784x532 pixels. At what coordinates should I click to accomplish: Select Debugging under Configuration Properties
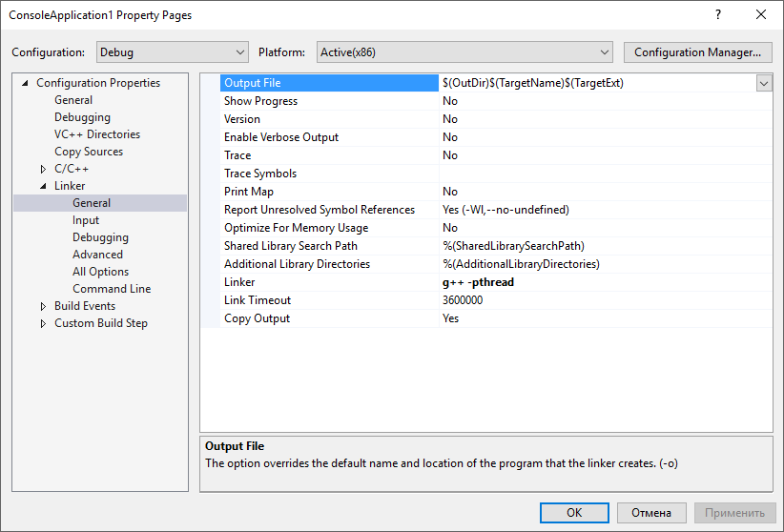point(82,117)
